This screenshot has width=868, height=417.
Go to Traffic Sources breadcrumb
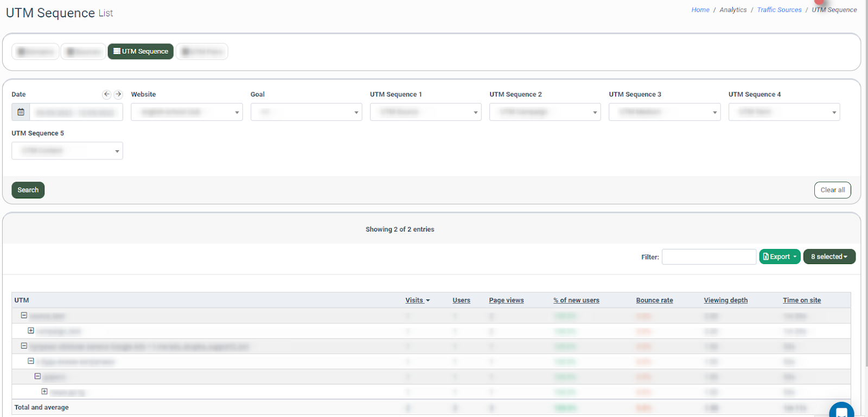[x=779, y=10]
